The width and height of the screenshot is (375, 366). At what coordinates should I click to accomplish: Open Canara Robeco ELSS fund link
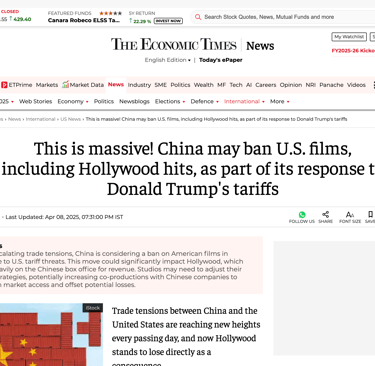click(84, 20)
